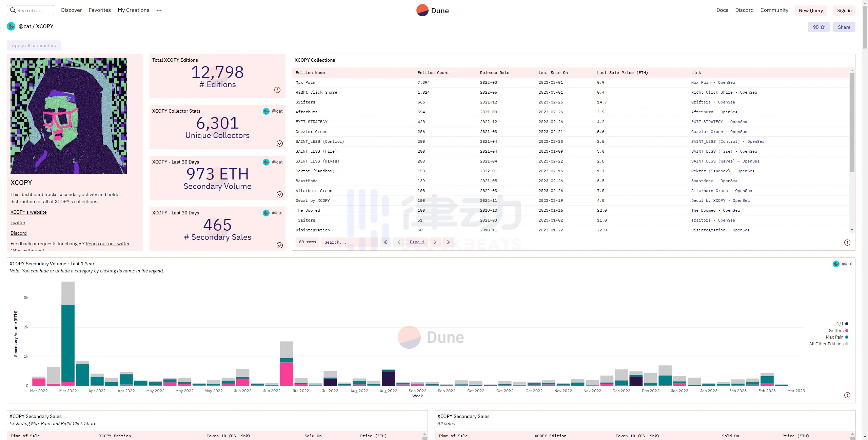
Task: Click warning icon on Total XCOPY Editions
Action: [x=277, y=90]
